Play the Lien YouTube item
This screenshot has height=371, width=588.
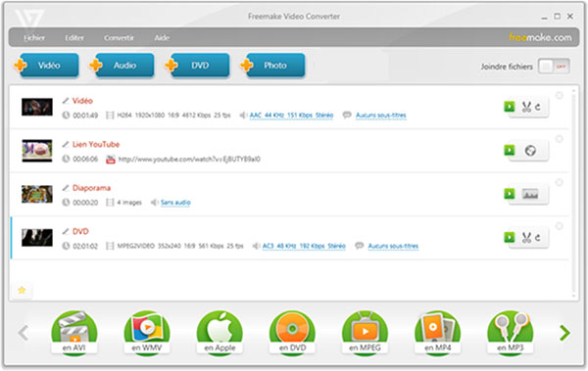(x=510, y=151)
